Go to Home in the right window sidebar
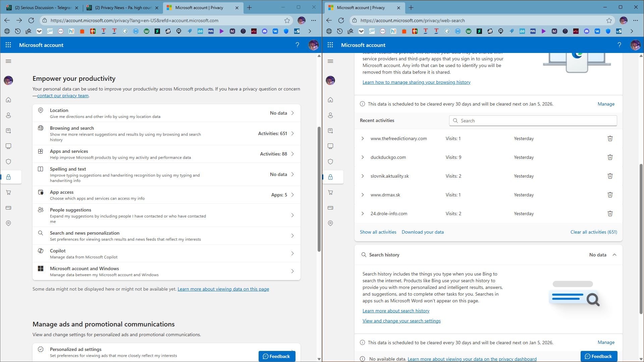This screenshot has height=362, width=644. [x=330, y=100]
